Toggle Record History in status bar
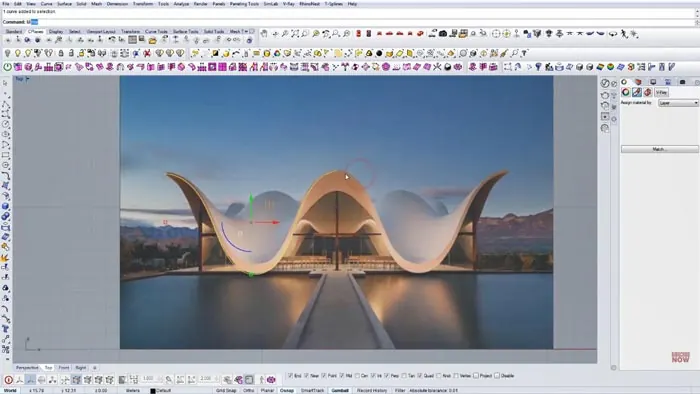The height and width of the screenshot is (394, 700). pyautogui.click(x=372, y=390)
